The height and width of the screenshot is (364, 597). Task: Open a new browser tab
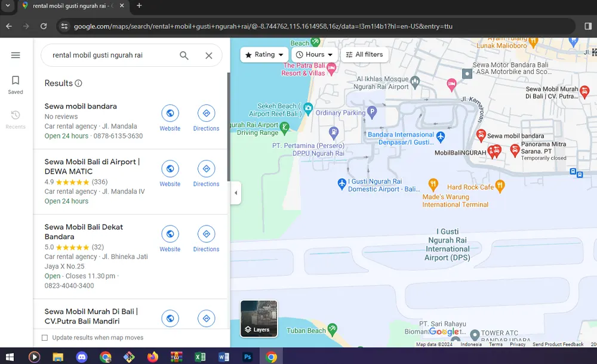[139, 6]
